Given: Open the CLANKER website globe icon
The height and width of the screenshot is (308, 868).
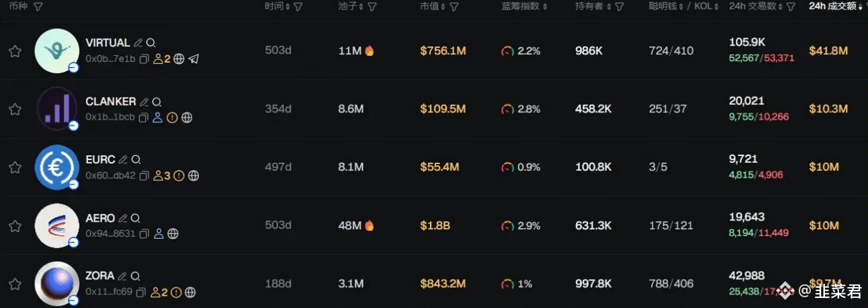Looking at the screenshot, I should (187, 118).
